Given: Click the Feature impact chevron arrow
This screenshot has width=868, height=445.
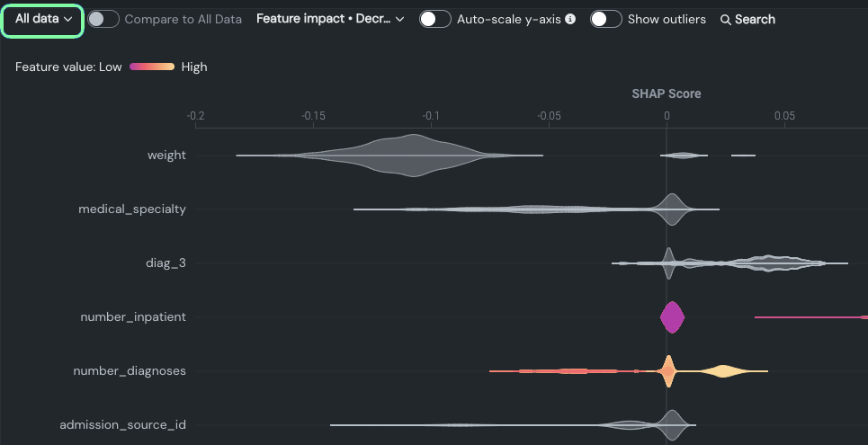Looking at the screenshot, I should [400, 19].
